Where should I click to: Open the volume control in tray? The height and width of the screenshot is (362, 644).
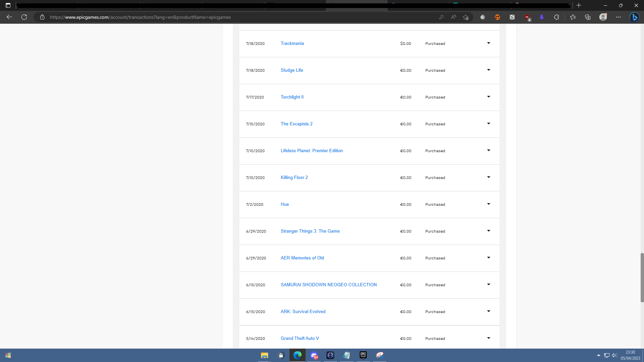(x=614, y=355)
